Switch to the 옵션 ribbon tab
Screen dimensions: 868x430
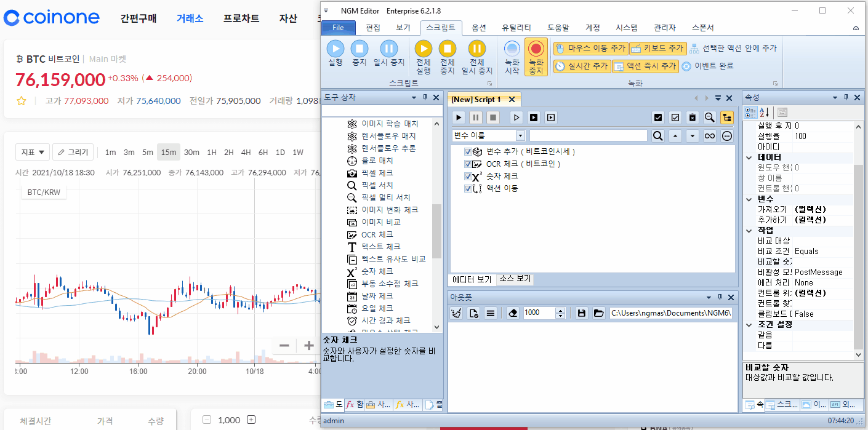click(479, 28)
